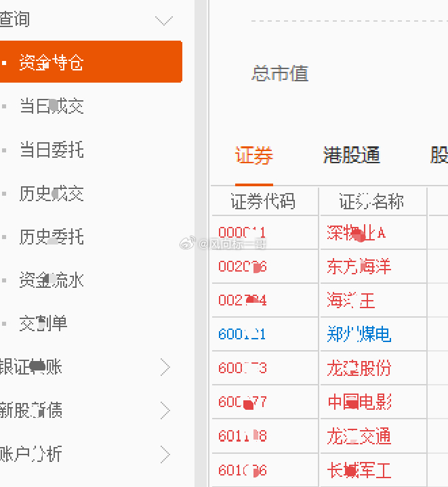Switch to the 证券 tab
Screen dimensions: 448x487
(x=254, y=155)
